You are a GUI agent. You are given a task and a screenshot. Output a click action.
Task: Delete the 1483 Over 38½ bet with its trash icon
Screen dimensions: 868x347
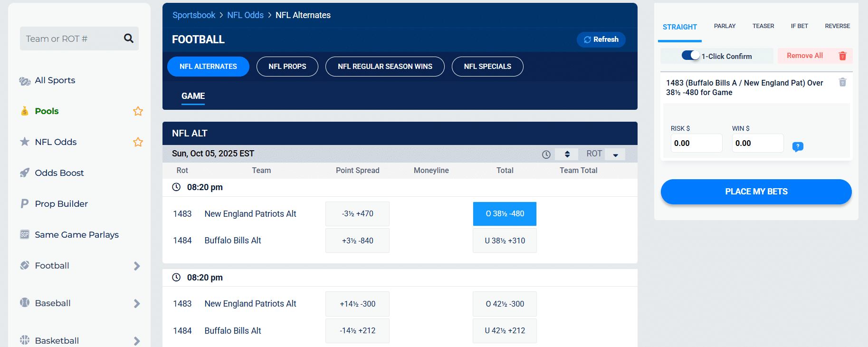tap(842, 82)
